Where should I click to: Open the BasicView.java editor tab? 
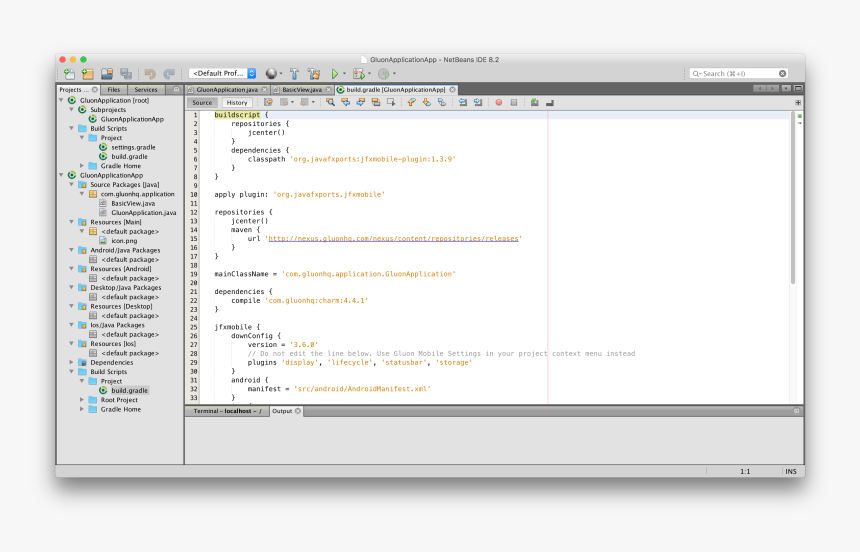(x=302, y=89)
